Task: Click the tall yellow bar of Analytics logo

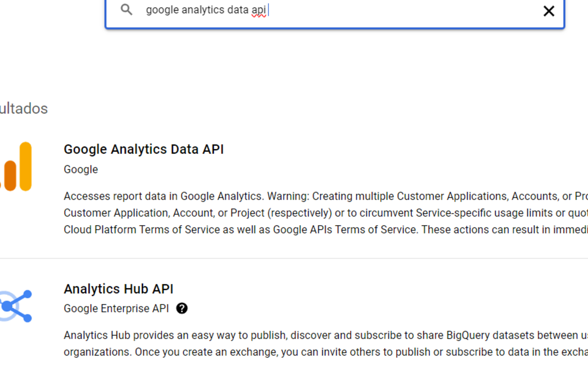Action: 26,166
